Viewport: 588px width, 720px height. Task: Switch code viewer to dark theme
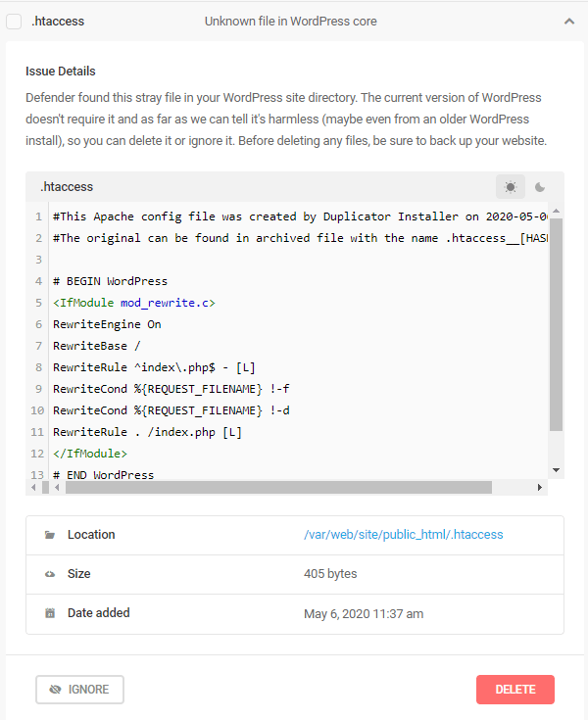click(540, 187)
